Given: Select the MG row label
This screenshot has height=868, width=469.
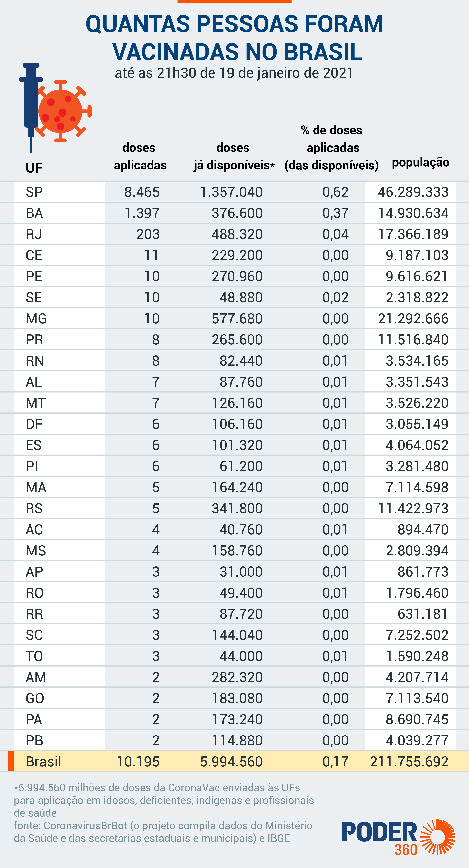Looking at the screenshot, I should (36, 319).
